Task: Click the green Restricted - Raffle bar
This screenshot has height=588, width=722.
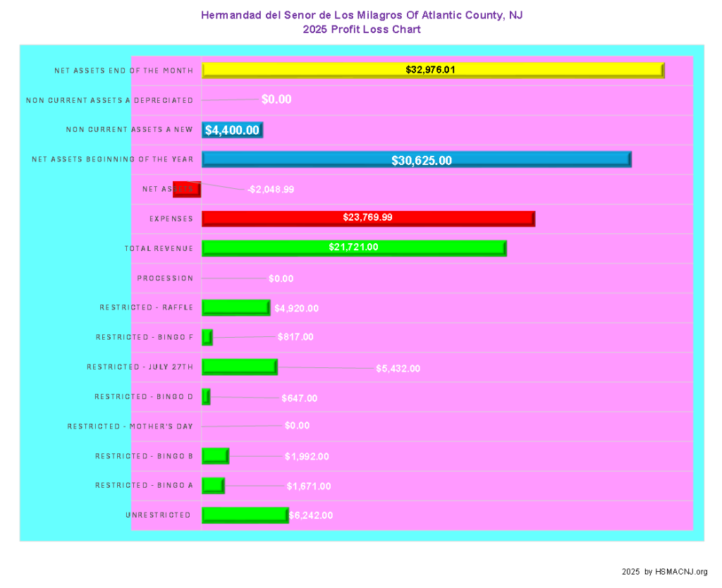Action: coord(235,307)
